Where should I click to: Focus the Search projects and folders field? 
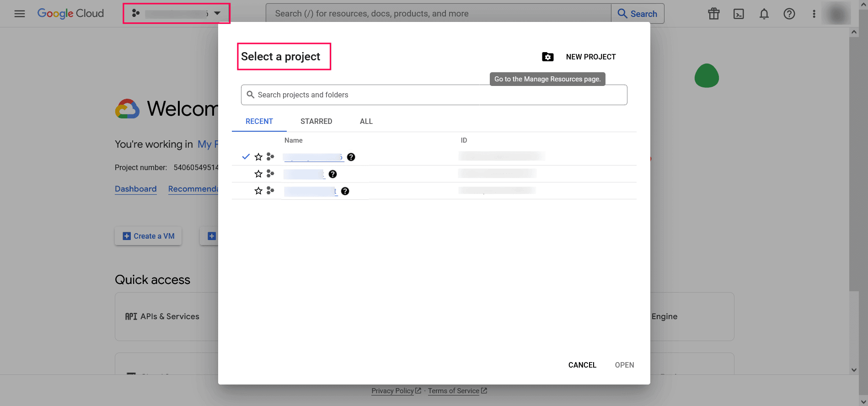(x=434, y=95)
